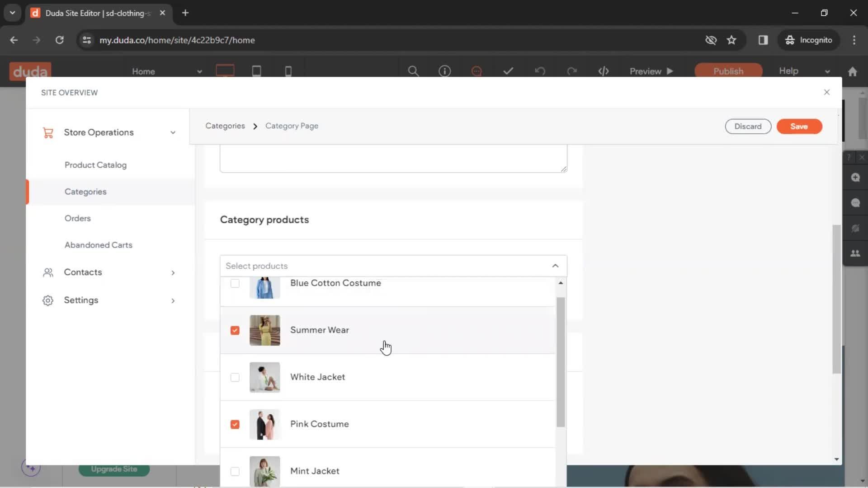Open developer mode code icon
The height and width of the screenshot is (488, 868).
tap(604, 71)
